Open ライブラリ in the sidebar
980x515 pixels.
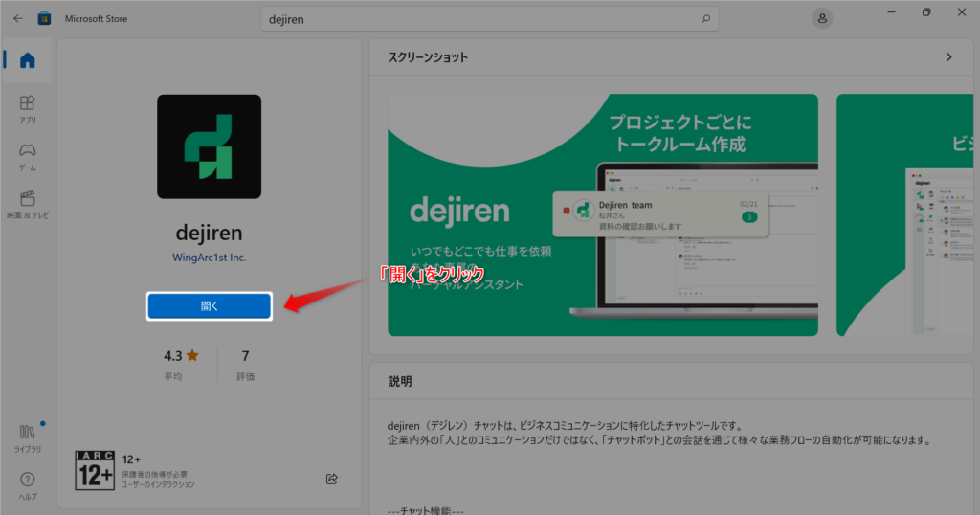[27, 438]
